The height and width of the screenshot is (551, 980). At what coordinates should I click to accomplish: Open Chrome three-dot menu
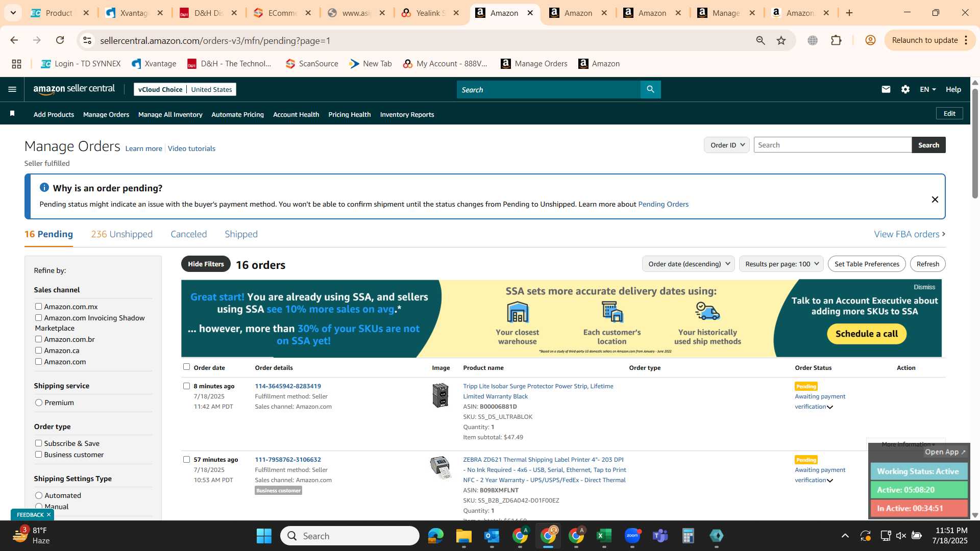pyautogui.click(x=966, y=40)
